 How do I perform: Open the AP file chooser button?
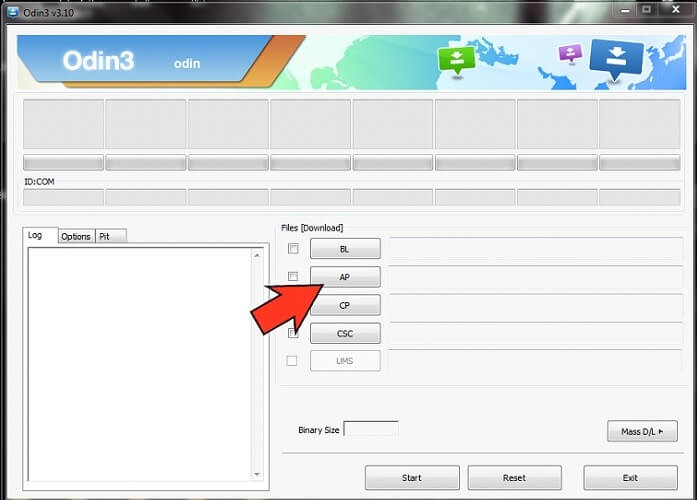[345, 276]
